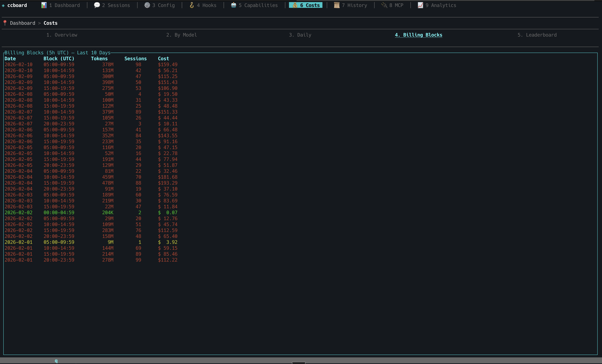
Task: Click the History scroll icon
Action: tap(337, 5)
